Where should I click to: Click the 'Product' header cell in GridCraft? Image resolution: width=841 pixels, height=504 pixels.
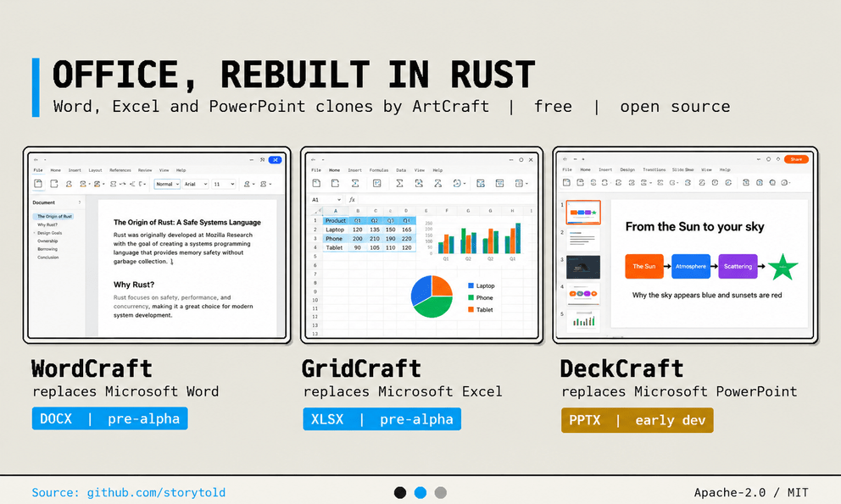point(335,220)
